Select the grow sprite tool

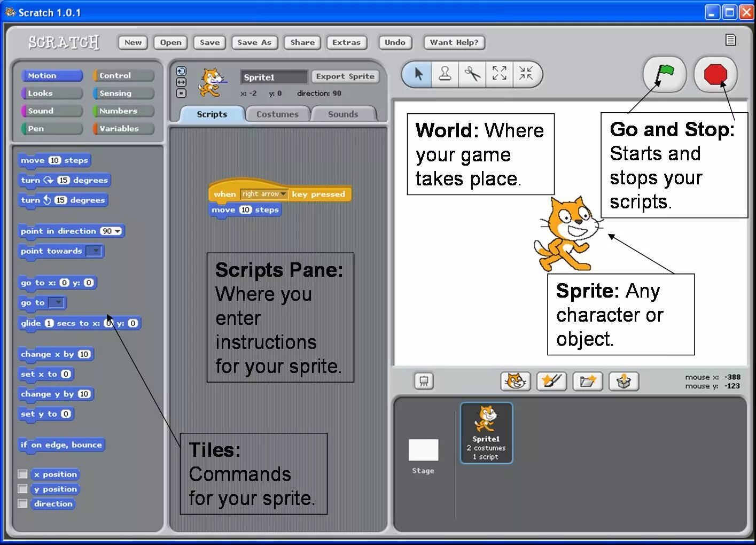499,74
